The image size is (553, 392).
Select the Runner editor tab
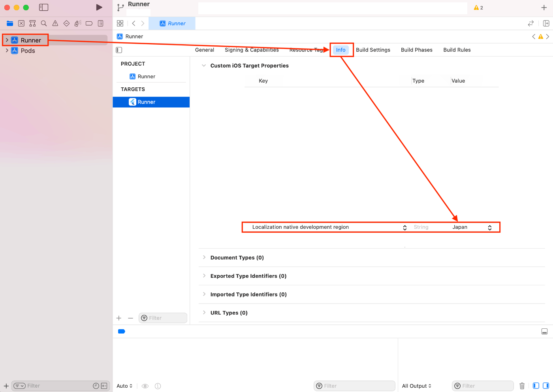[x=172, y=23]
